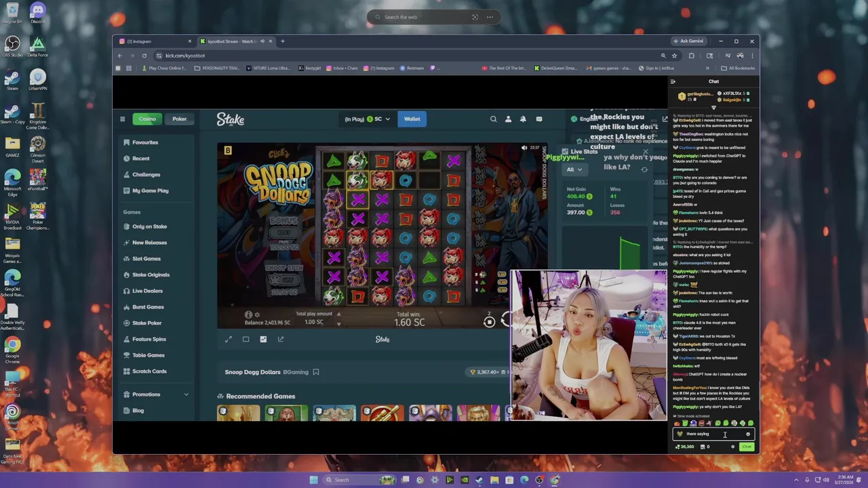
Task: Select the Poker tab
Action: (180, 119)
